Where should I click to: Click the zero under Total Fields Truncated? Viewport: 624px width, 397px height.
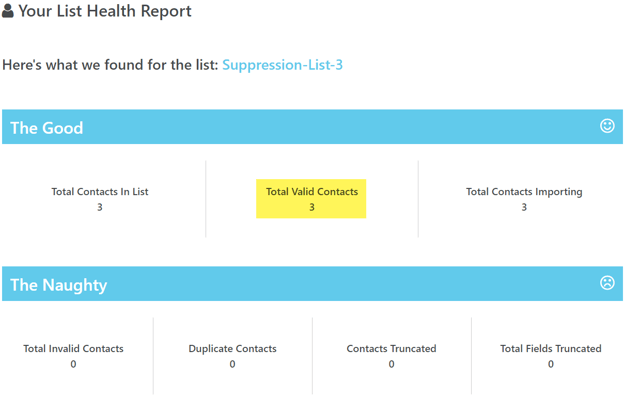[x=551, y=364]
